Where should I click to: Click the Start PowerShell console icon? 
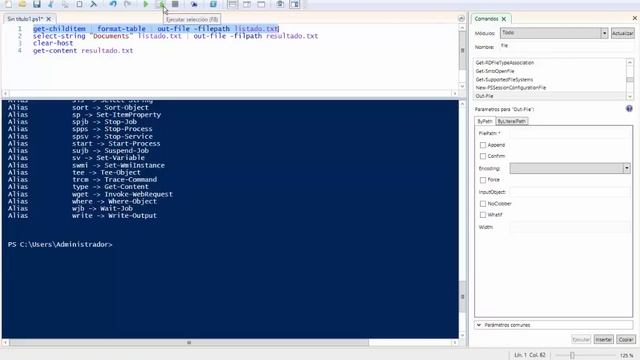(x=213, y=4)
